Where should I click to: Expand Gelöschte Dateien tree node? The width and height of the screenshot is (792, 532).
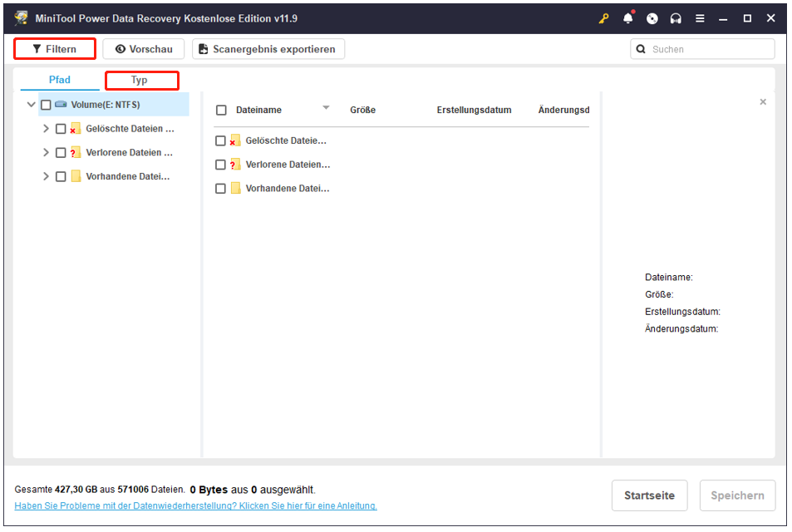(x=46, y=128)
